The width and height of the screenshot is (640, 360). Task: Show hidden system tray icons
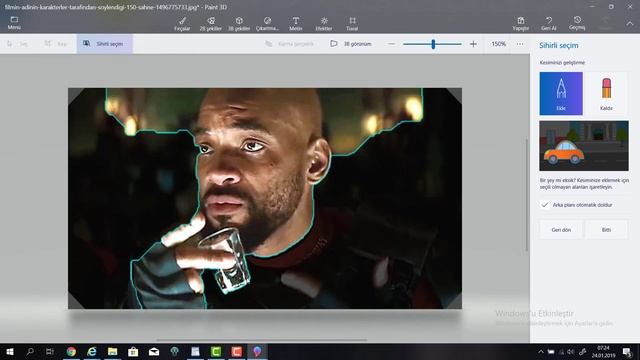click(541, 352)
